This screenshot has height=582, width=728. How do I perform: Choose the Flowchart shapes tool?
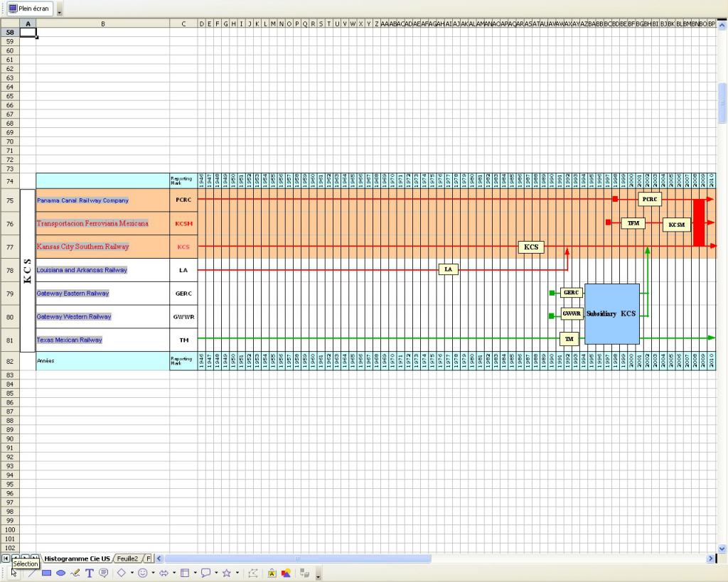[x=185, y=573]
